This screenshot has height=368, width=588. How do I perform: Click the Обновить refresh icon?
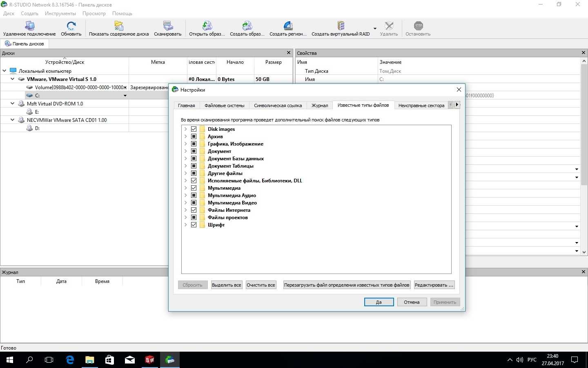point(71,26)
